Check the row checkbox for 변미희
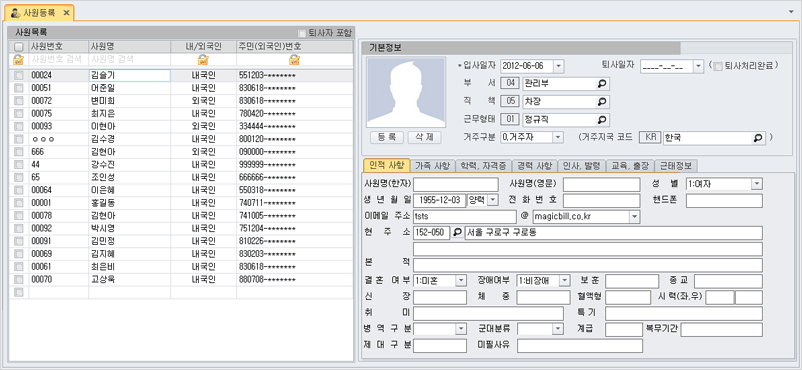The image size is (802, 370). pos(19,101)
